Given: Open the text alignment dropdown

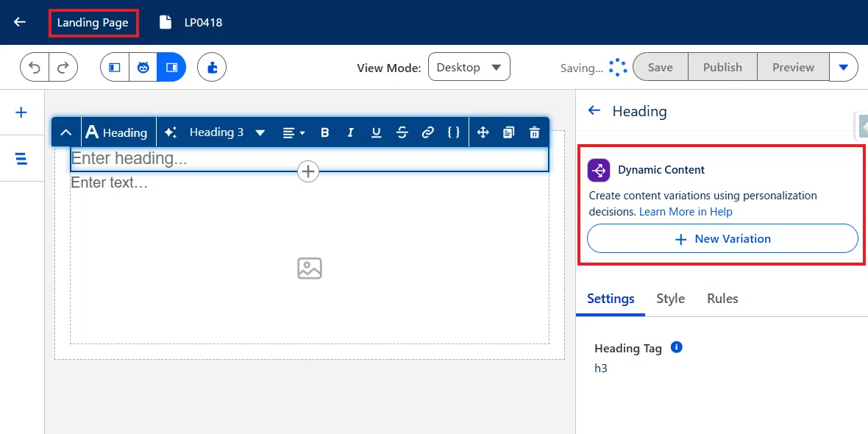Looking at the screenshot, I should 294,132.
